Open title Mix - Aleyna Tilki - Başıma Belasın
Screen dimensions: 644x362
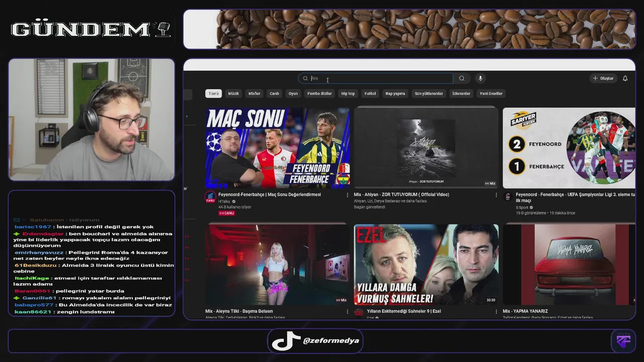[239, 311]
